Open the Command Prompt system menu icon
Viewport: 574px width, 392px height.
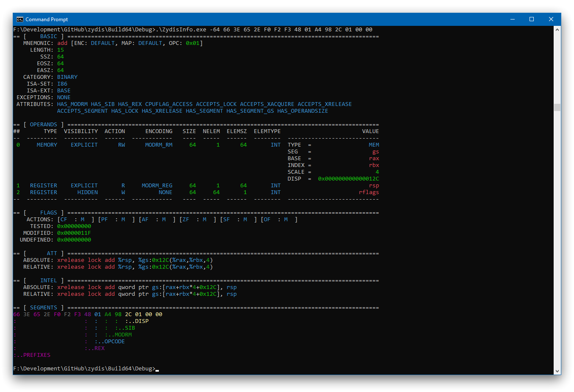(19, 19)
